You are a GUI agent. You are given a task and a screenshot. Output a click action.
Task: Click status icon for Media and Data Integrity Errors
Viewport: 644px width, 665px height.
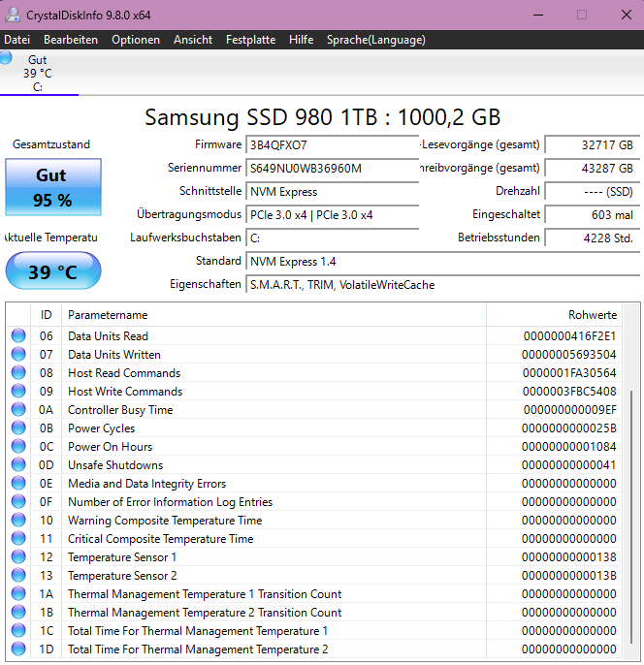click(x=18, y=483)
